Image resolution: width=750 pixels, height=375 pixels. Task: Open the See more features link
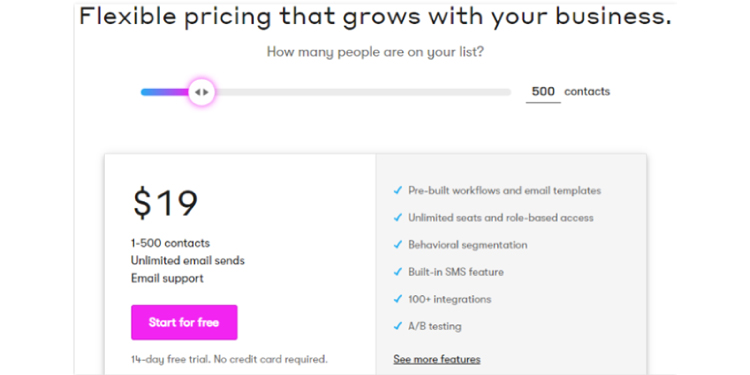[437, 359]
